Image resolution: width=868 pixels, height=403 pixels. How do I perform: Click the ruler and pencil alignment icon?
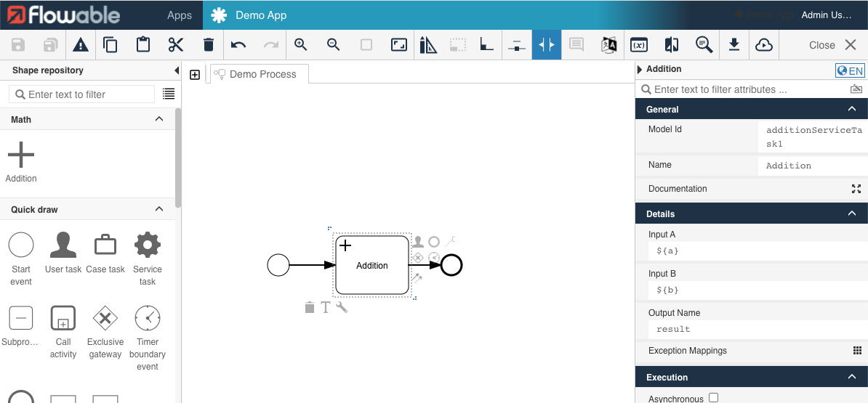pos(428,45)
